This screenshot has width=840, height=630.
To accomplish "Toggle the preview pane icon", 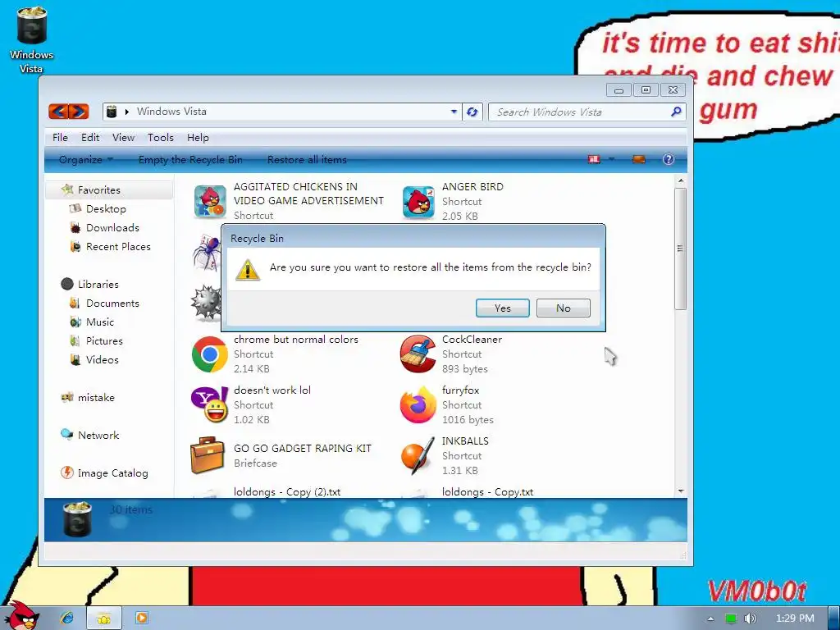I will (x=638, y=159).
